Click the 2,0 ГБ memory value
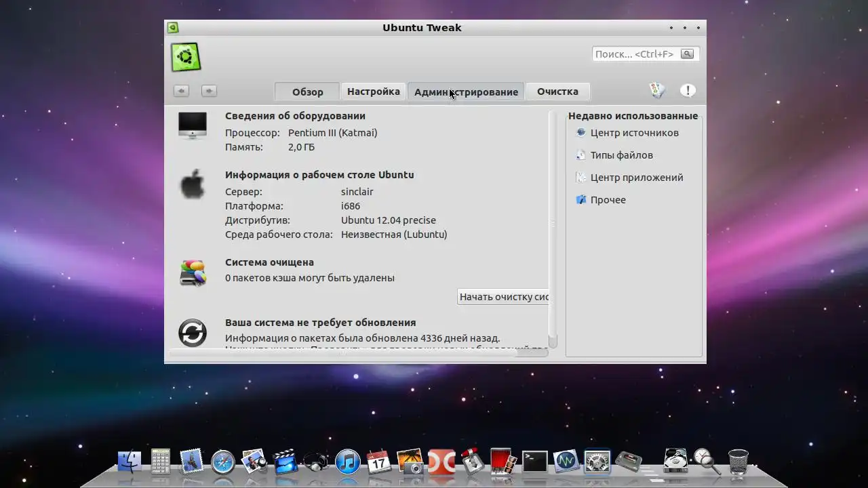Viewport: 868px width, 488px height. coord(301,147)
